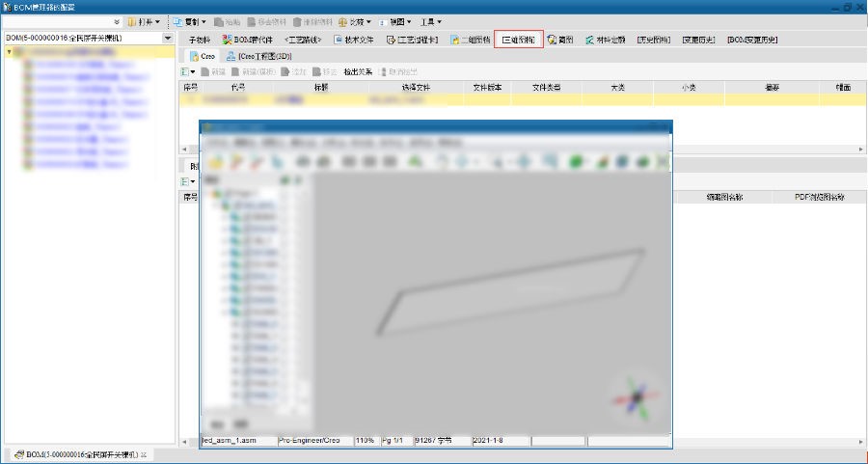
Task: Close the BOM document tab at bottom
Action: (x=143, y=454)
